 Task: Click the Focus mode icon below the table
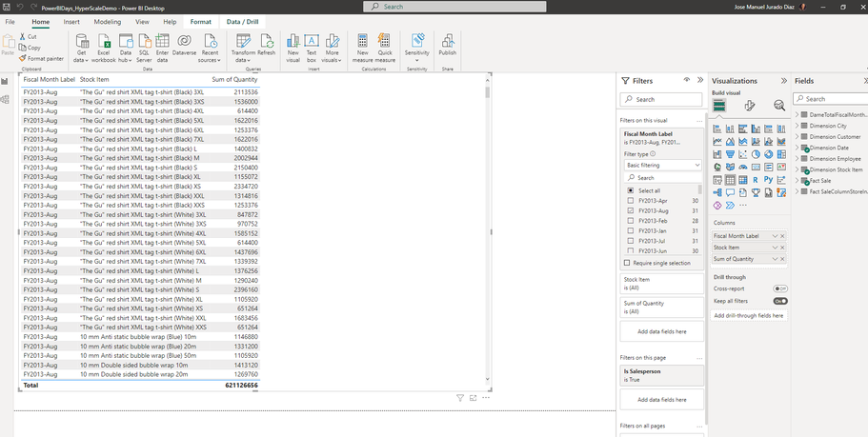click(x=473, y=398)
